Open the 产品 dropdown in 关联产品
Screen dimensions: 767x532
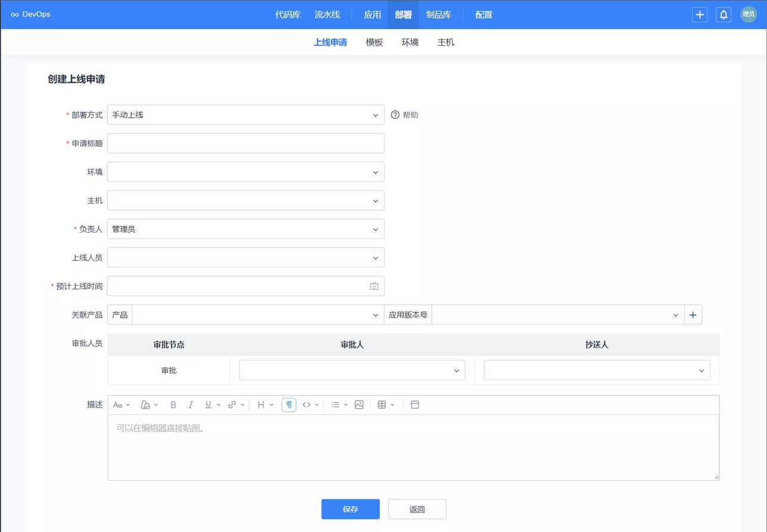point(258,315)
